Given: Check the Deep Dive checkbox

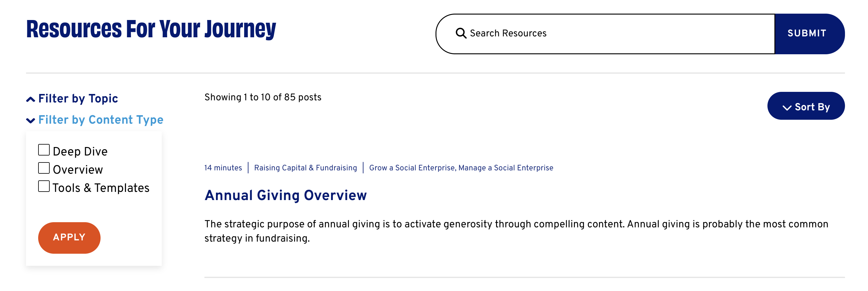Looking at the screenshot, I should 44,150.
